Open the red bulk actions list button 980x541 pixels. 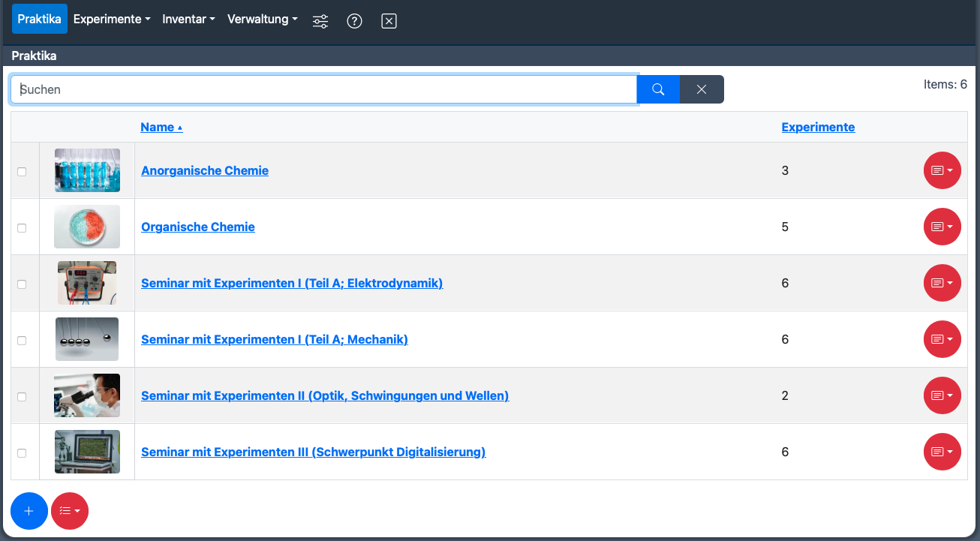point(70,511)
